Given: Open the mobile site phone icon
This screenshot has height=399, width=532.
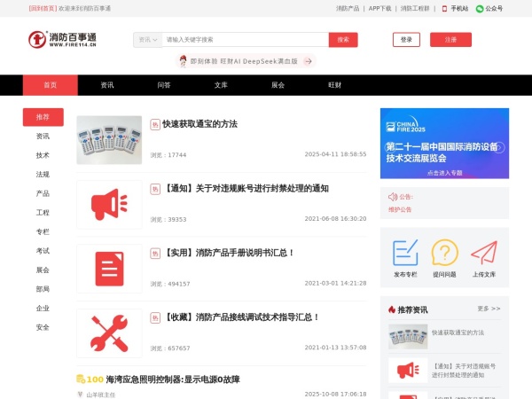Looking at the screenshot, I should click(444, 9).
